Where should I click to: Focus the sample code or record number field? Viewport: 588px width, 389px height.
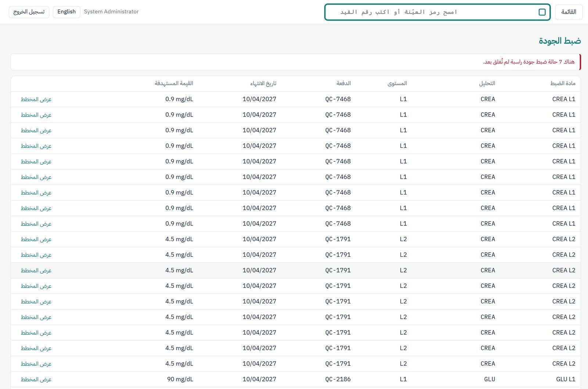click(x=437, y=12)
